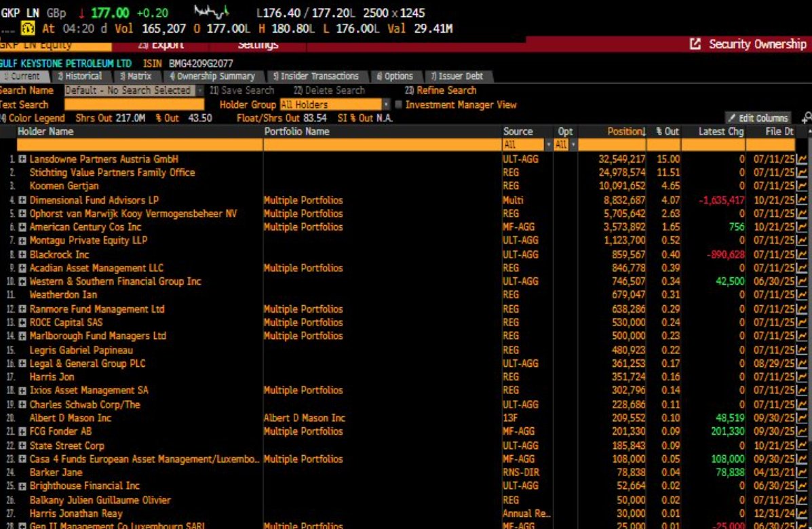The width and height of the screenshot is (812, 529).
Task: Select the Current tab
Action: [23, 76]
